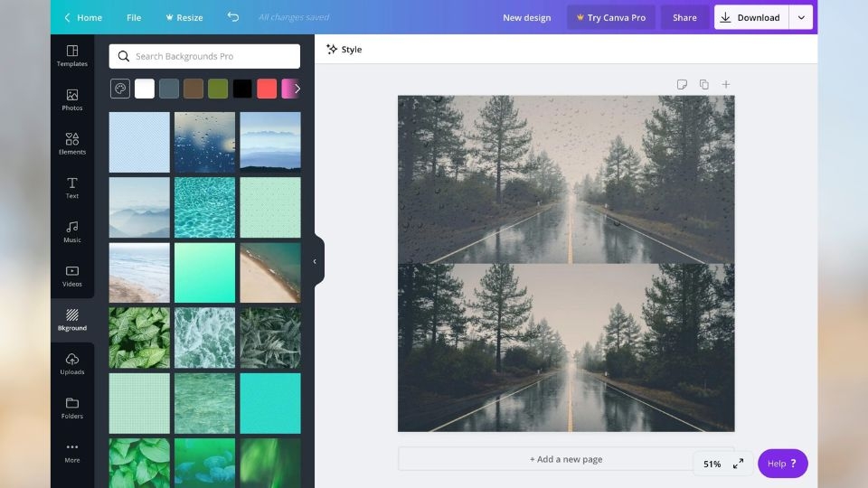
Task: Enter fullscreen presentation mode icon
Action: point(739,464)
